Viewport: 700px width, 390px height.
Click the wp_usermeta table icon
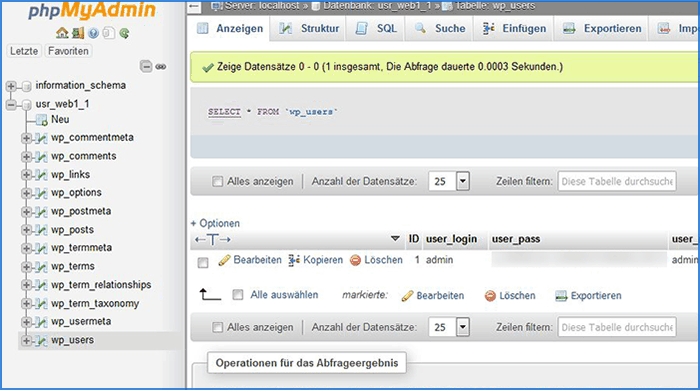click(x=41, y=322)
